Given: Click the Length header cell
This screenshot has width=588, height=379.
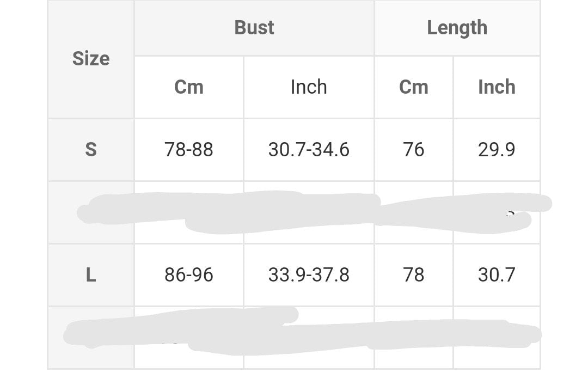Looking at the screenshot, I should (457, 28).
